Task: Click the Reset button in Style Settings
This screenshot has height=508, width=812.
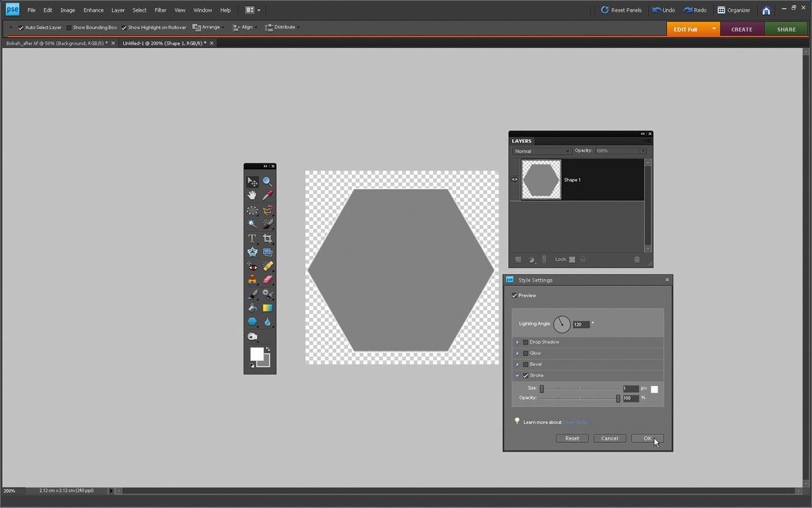Action: 572,438
